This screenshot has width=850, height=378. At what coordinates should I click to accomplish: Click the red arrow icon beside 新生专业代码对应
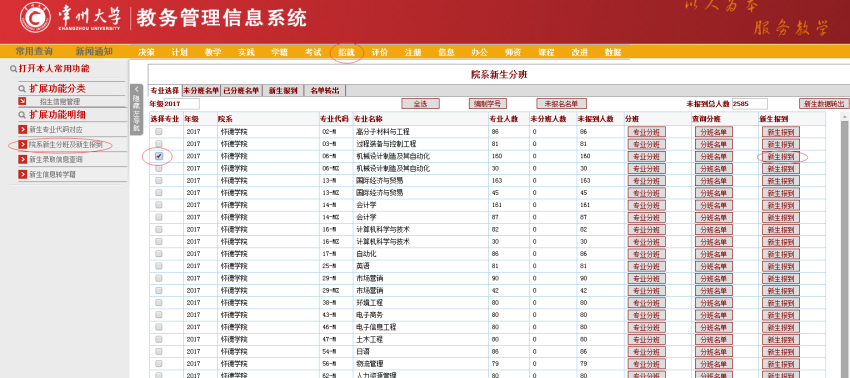click(22, 129)
